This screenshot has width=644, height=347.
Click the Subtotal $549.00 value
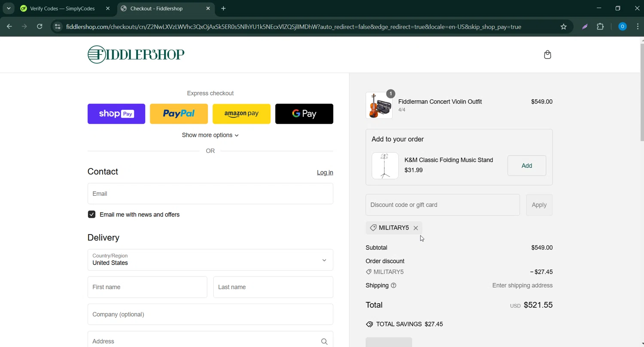pyautogui.click(x=542, y=248)
